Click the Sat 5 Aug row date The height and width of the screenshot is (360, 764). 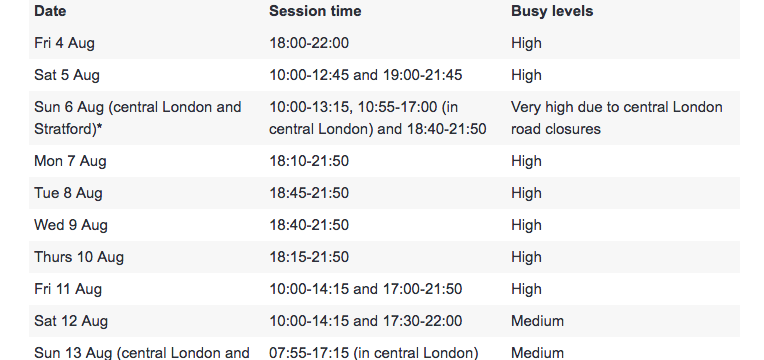tap(67, 75)
